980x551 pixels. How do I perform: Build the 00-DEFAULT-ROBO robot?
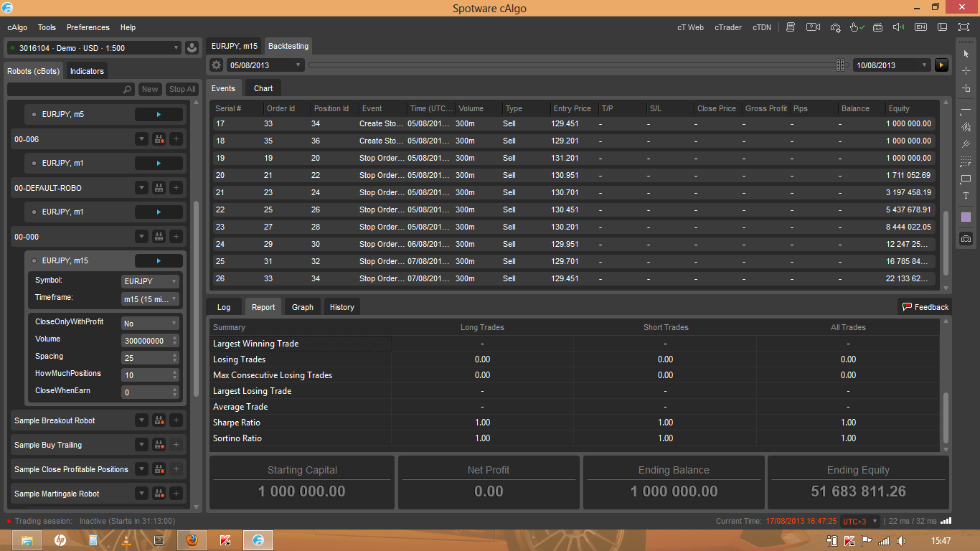coord(159,188)
